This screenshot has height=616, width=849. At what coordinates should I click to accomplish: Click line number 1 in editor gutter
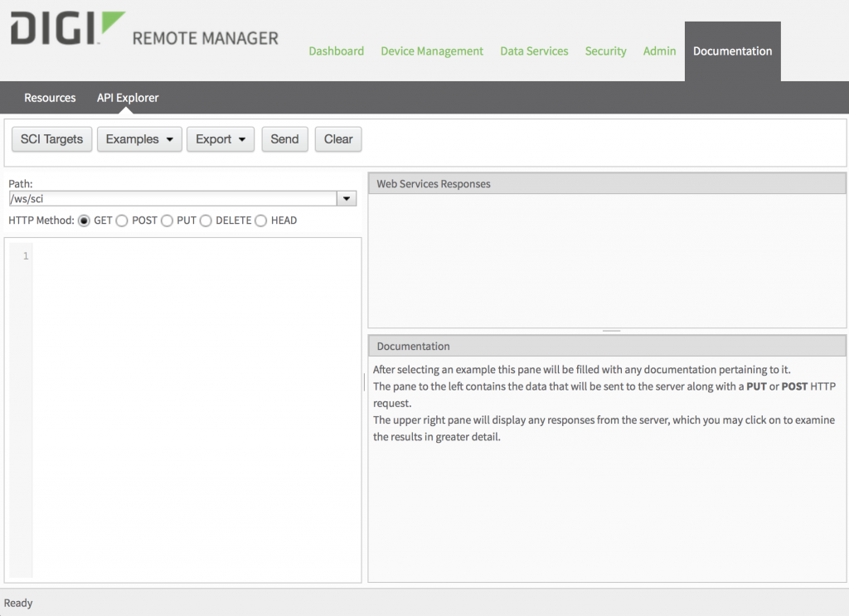(26, 256)
